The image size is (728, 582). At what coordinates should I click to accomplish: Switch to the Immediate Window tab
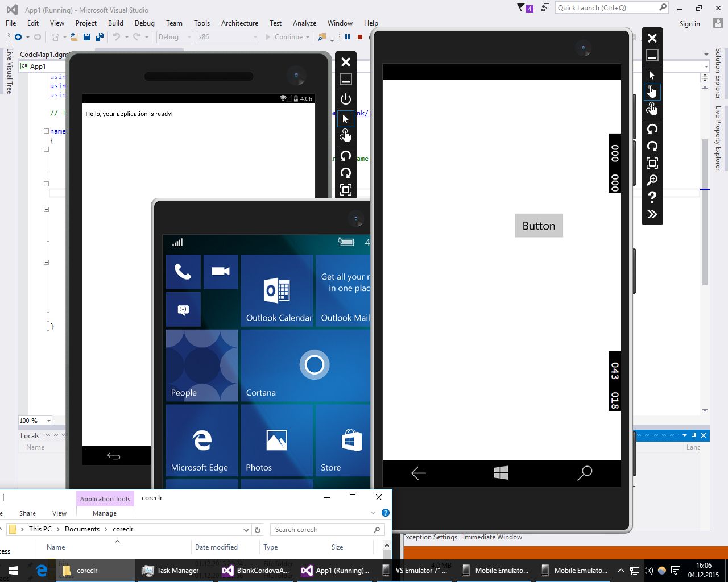[492, 537]
